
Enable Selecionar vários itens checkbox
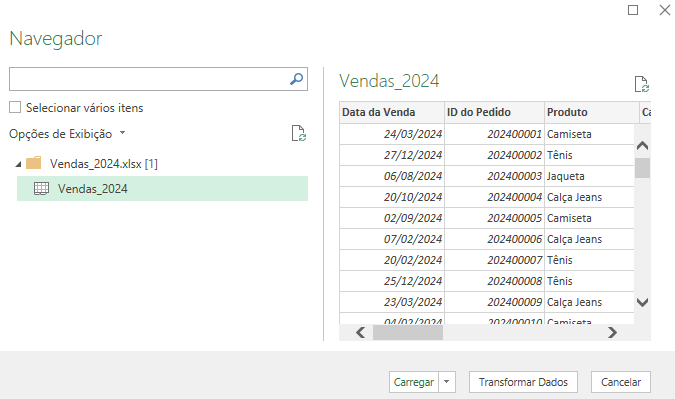coord(15,107)
